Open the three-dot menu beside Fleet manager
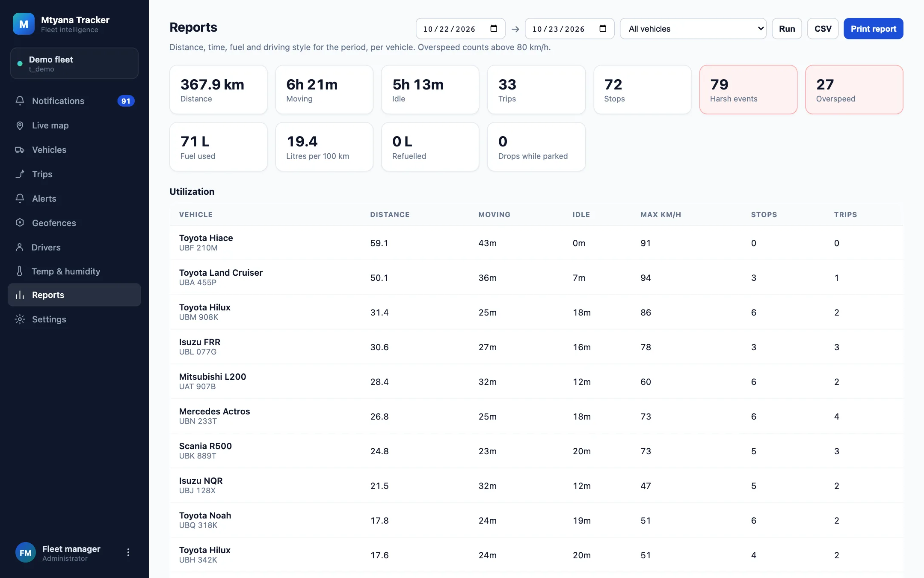 point(128,552)
